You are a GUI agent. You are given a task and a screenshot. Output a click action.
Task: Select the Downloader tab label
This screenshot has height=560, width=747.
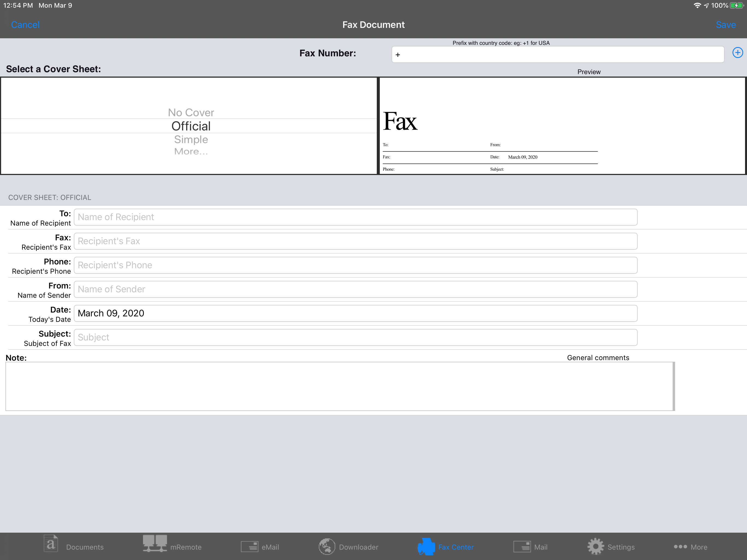pos(359,547)
